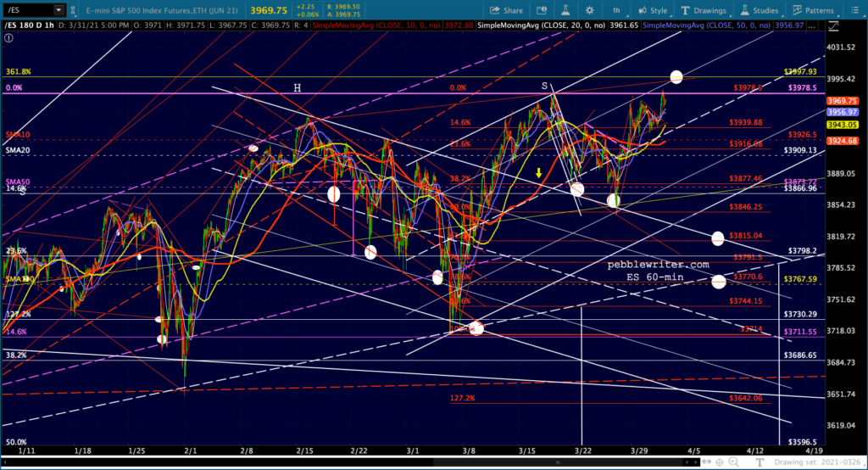Viewport: 868px width, 470px height.
Task: Click the flask icon in the top toolbar
Action: (565, 10)
